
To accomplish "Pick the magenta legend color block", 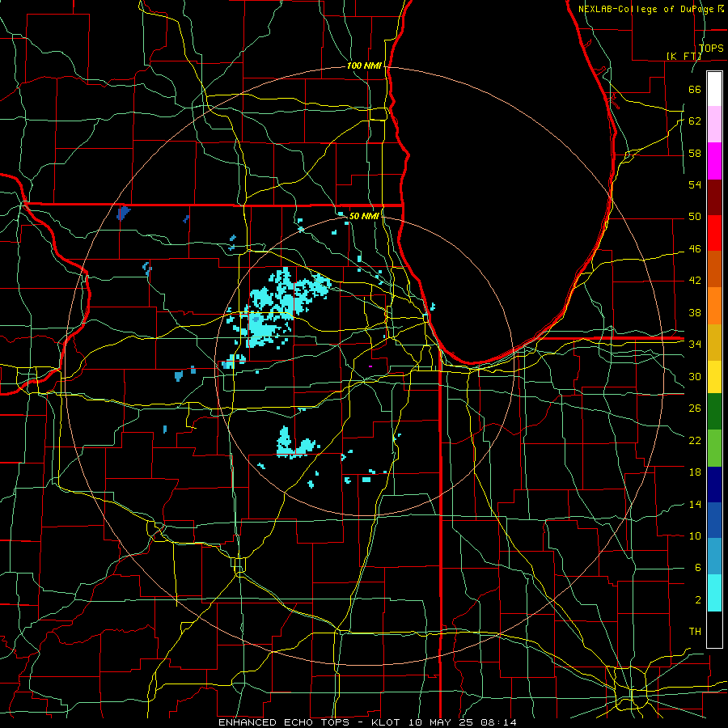I will click(x=714, y=161).
